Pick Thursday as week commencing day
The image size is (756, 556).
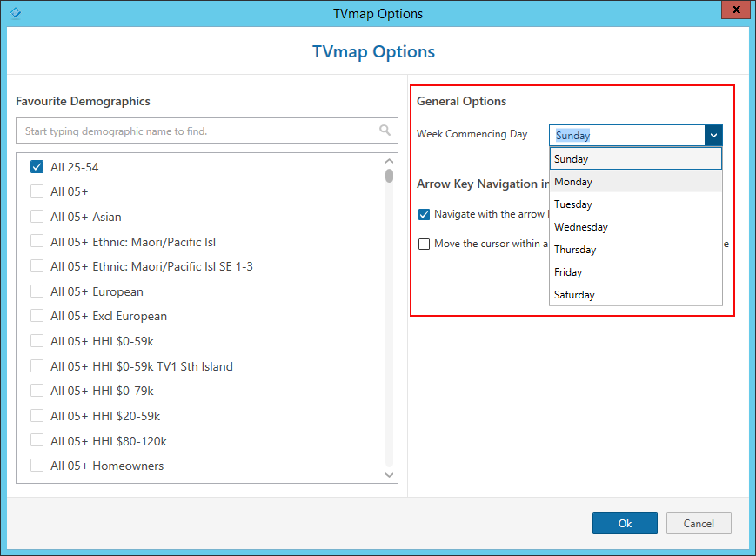pyautogui.click(x=635, y=250)
